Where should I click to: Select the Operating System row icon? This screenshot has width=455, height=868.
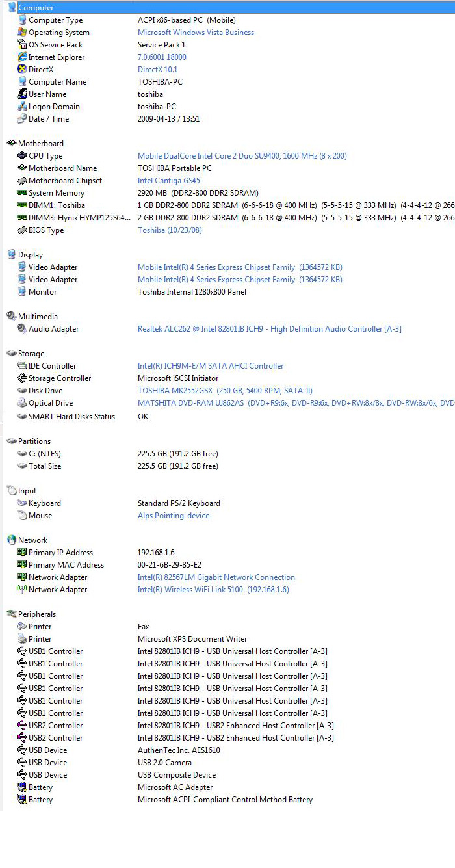(x=22, y=33)
